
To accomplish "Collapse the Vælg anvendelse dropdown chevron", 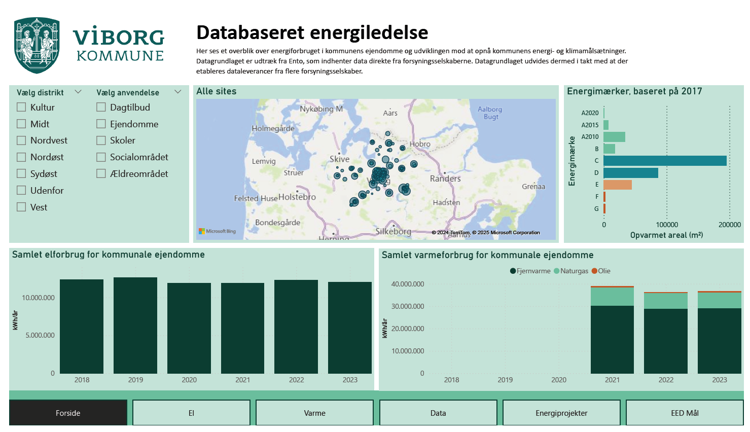I will [178, 92].
